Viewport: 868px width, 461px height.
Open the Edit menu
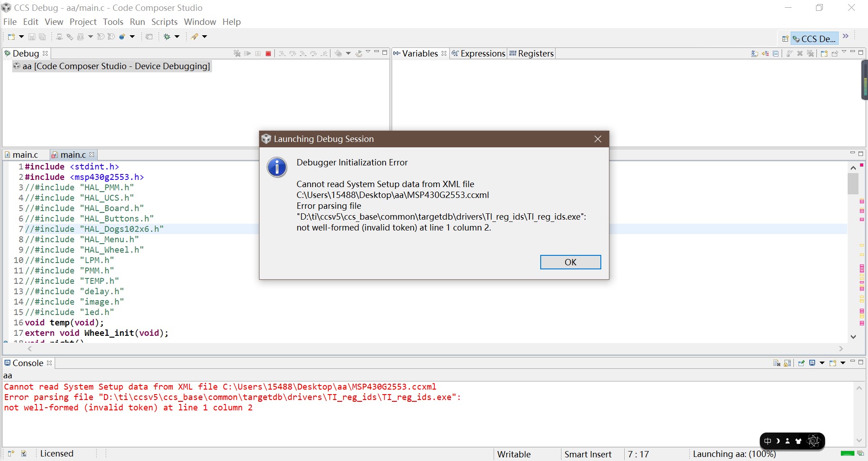[x=31, y=22]
